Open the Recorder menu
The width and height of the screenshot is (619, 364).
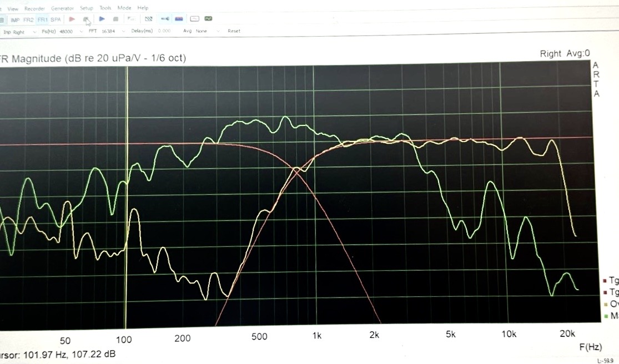34,8
